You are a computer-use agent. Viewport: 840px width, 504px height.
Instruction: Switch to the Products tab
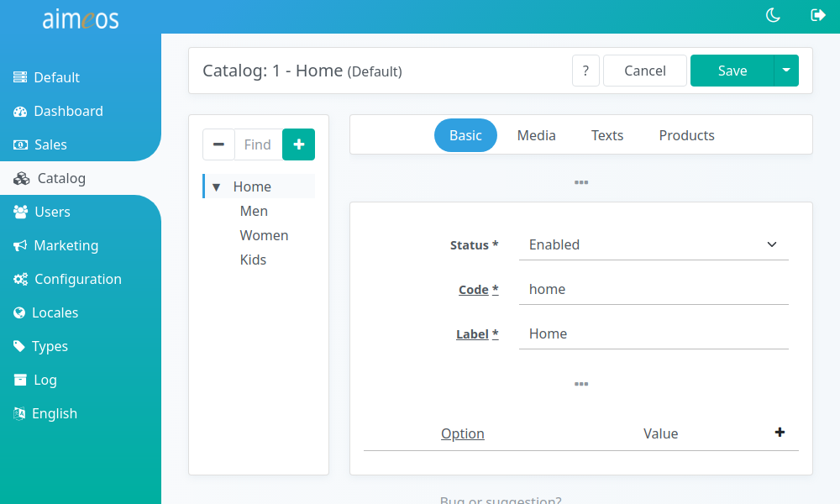(687, 135)
